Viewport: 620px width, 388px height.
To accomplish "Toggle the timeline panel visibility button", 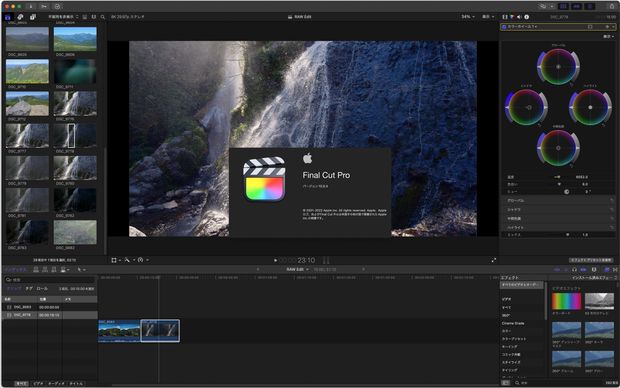I will pyautogui.click(x=577, y=6).
